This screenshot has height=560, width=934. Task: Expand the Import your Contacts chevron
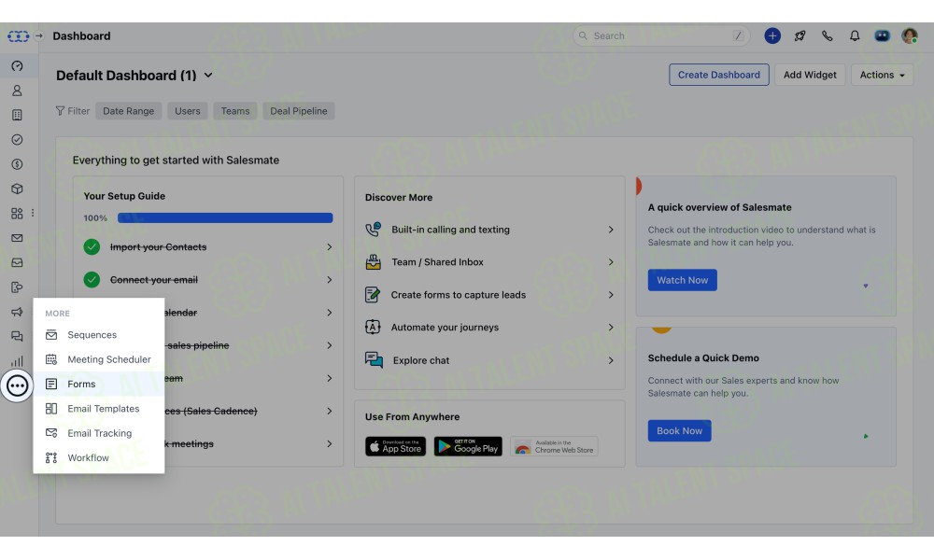click(x=329, y=247)
